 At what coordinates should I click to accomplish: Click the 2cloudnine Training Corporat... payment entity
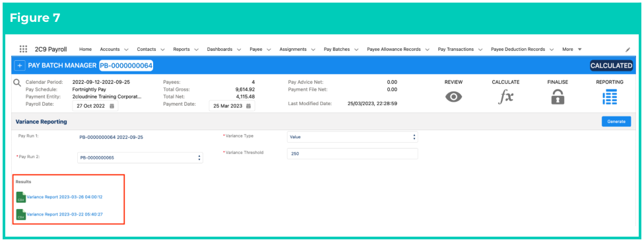coord(107,97)
